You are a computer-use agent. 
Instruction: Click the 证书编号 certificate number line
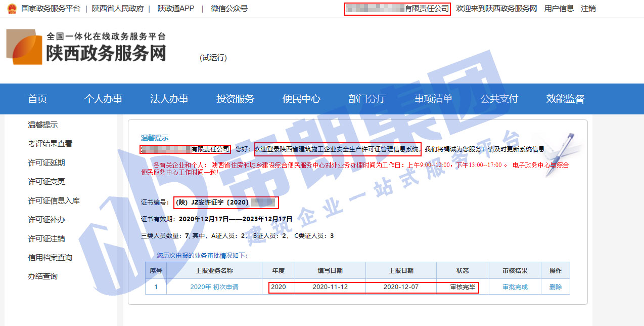(209, 202)
